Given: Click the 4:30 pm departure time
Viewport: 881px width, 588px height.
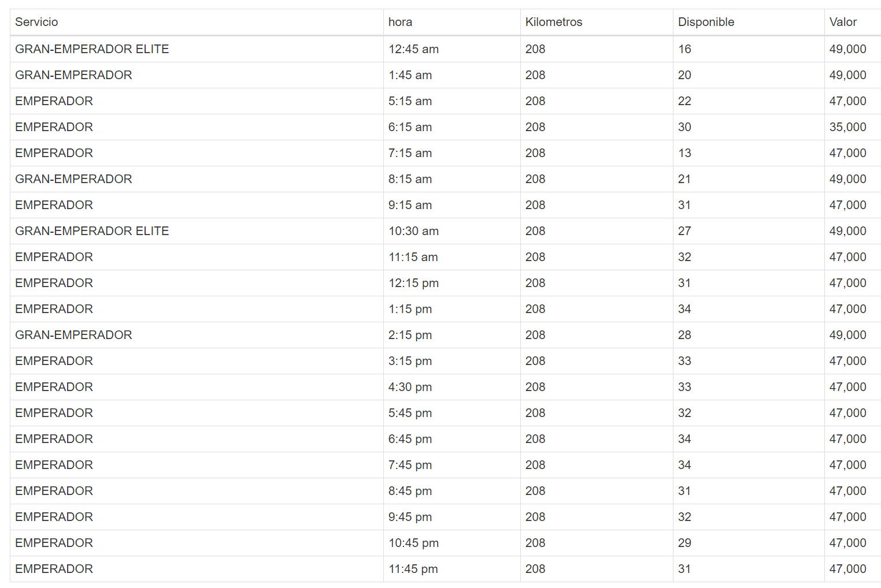Looking at the screenshot, I should coord(410,387).
